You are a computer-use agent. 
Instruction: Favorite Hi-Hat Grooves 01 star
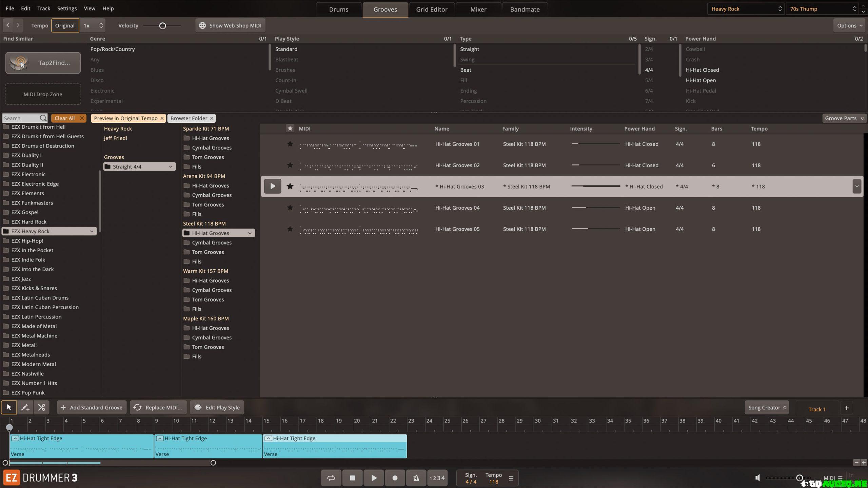click(290, 144)
